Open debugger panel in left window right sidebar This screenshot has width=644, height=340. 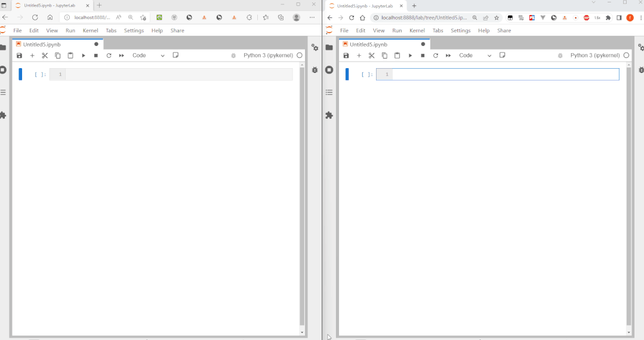[315, 70]
